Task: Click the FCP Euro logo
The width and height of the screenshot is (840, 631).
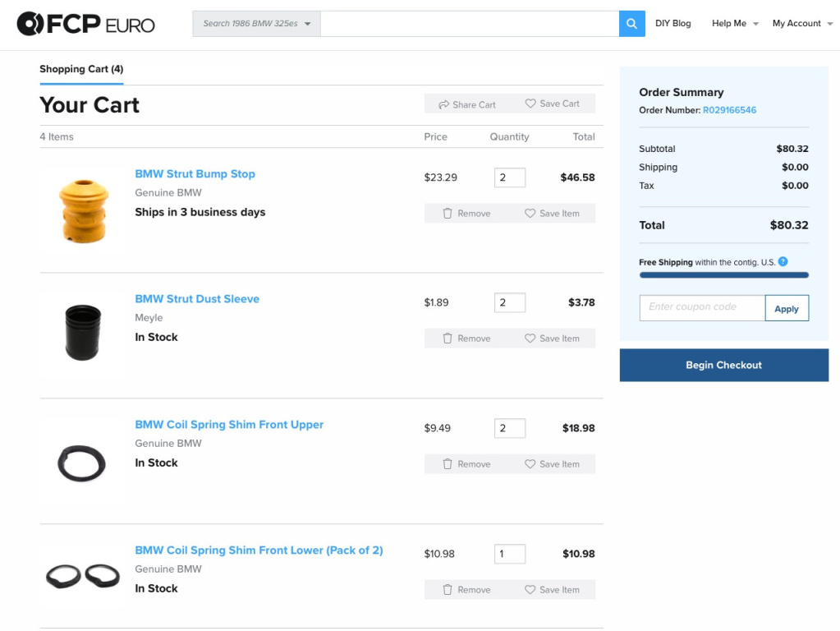Action: point(85,24)
